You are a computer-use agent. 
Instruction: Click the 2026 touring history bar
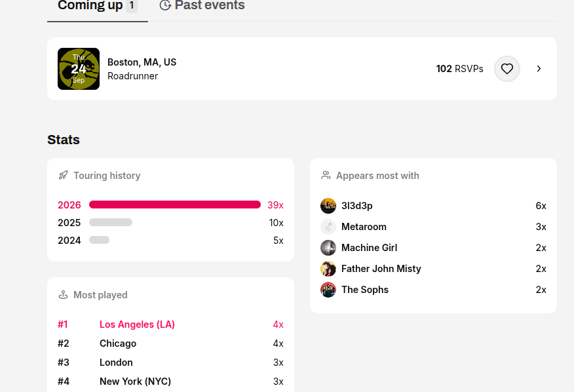[175, 205]
